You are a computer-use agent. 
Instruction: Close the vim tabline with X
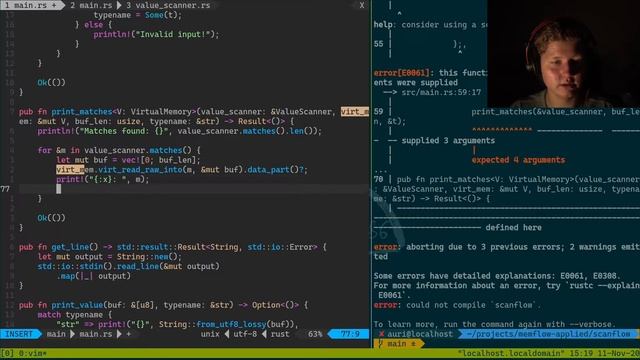(362, 5)
